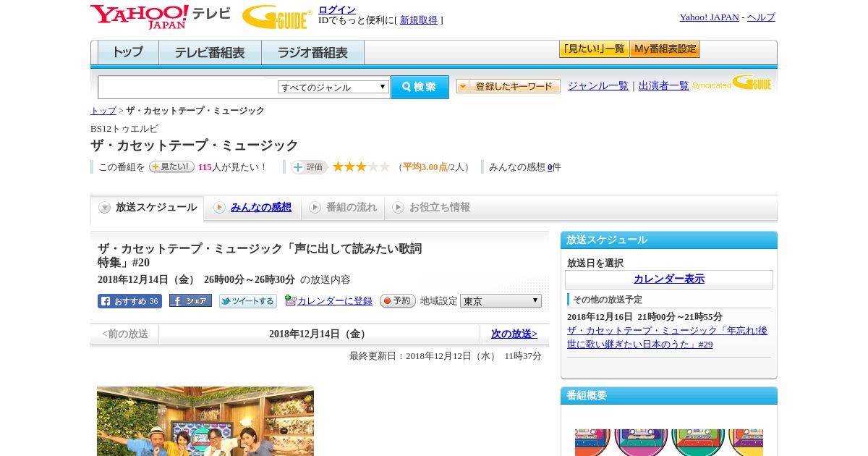Viewport: 868px width, 456px height.
Task: Click the 最終更新日 timestamp text
Action: pos(446,356)
